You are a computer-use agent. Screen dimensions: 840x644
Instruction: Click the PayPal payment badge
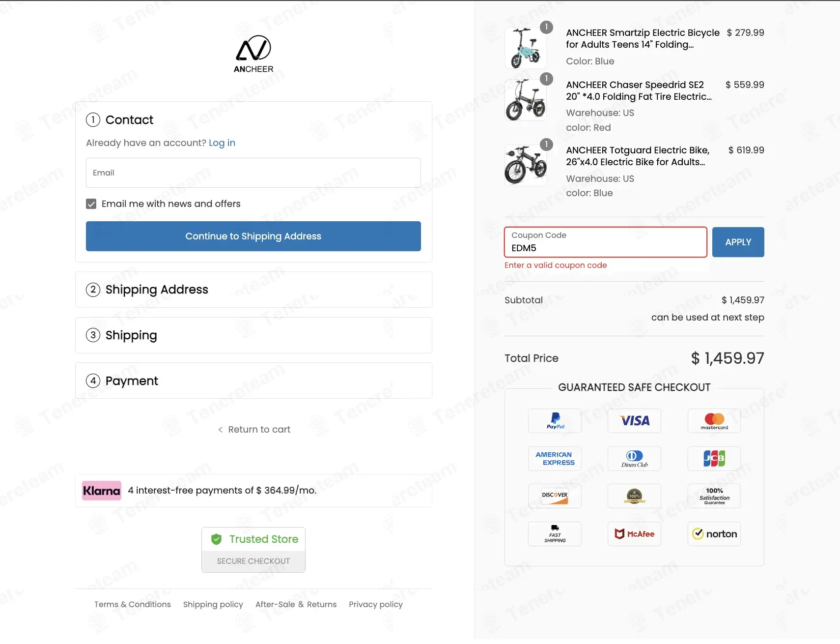(555, 421)
